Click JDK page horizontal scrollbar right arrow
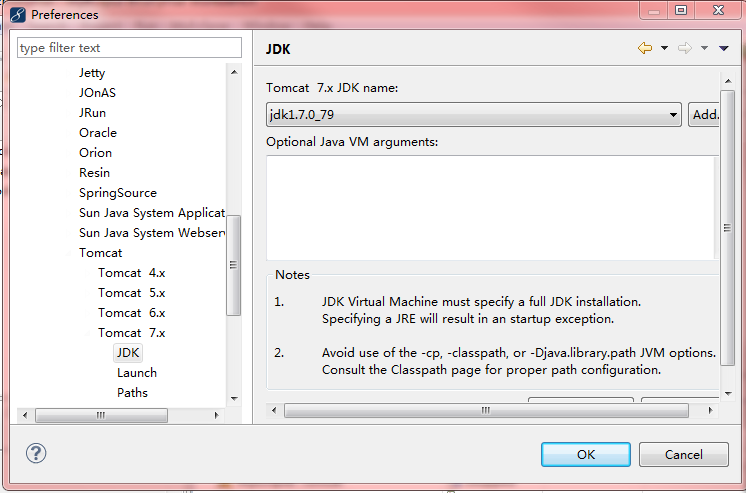Screen dimensions: 746x493 710,410
